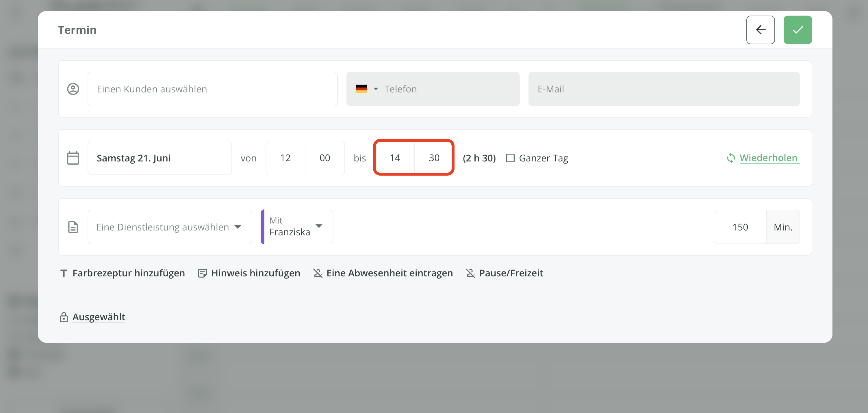Click the service document icon
This screenshot has width=868, height=413.
click(73, 227)
